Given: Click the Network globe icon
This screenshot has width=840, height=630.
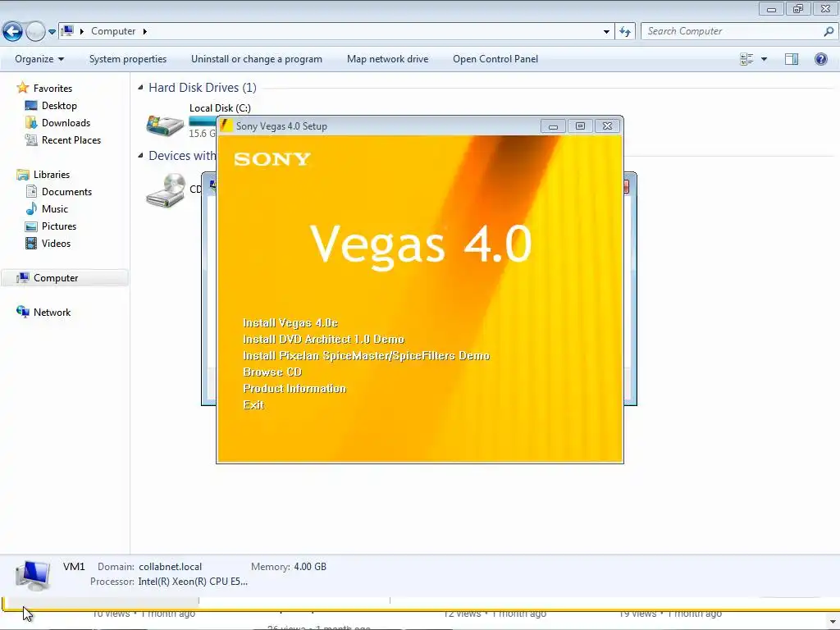Looking at the screenshot, I should click(x=22, y=312).
